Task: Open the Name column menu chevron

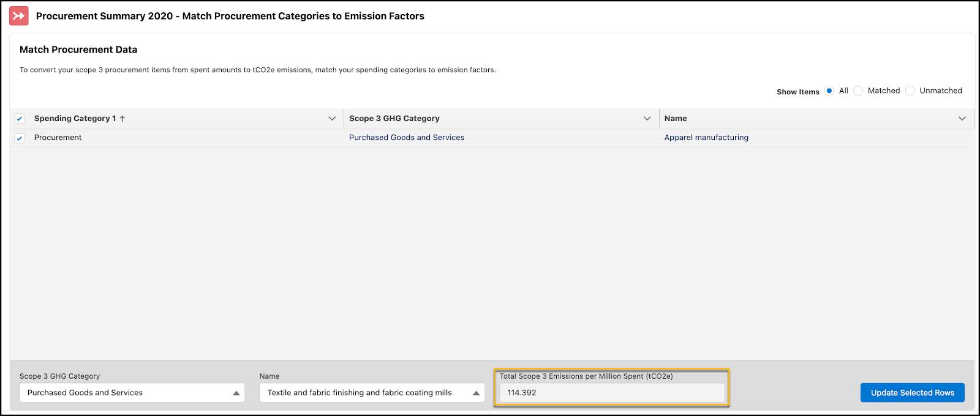Action: (x=962, y=119)
